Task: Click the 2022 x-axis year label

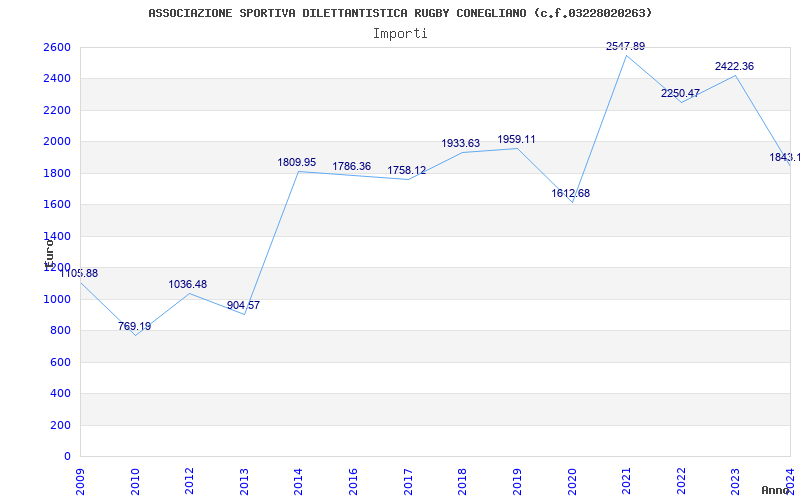Action: click(681, 482)
